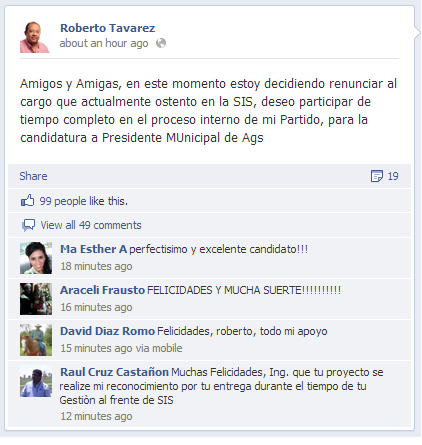This screenshot has height=445, width=422.
Task: Expand View all 49 comments
Action: pos(91,225)
